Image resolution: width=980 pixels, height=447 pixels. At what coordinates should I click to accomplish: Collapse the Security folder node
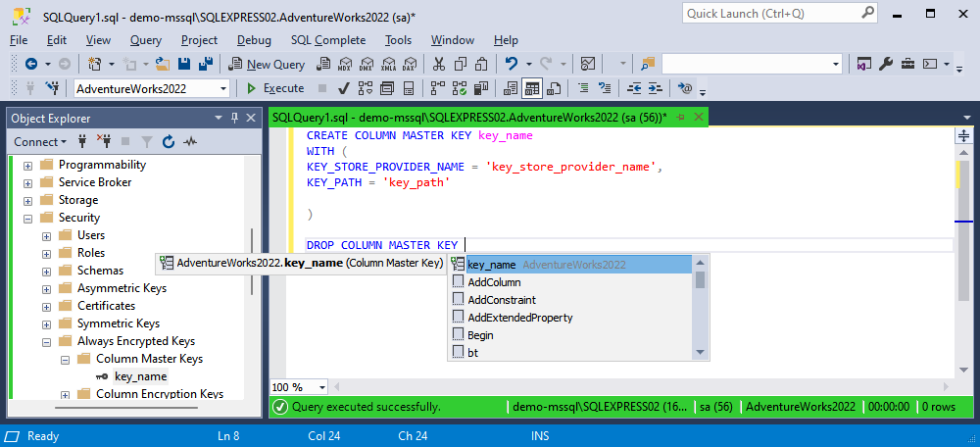point(27,219)
